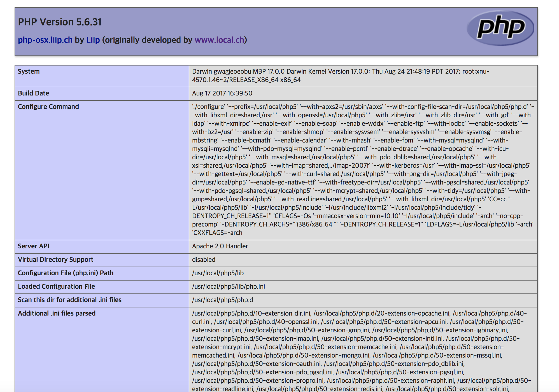559x392 pixels.
Task: Click the Build Date row label
Action: tap(33, 93)
